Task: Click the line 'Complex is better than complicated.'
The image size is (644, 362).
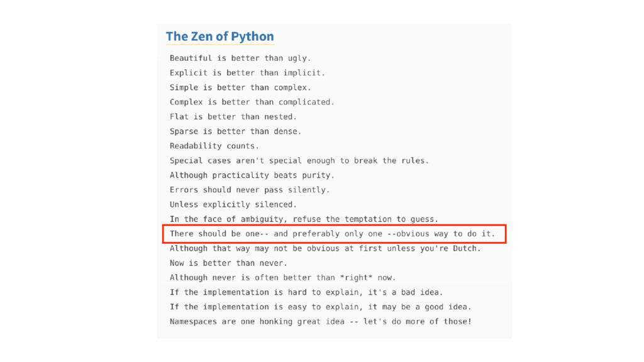Action: coord(252,102)
